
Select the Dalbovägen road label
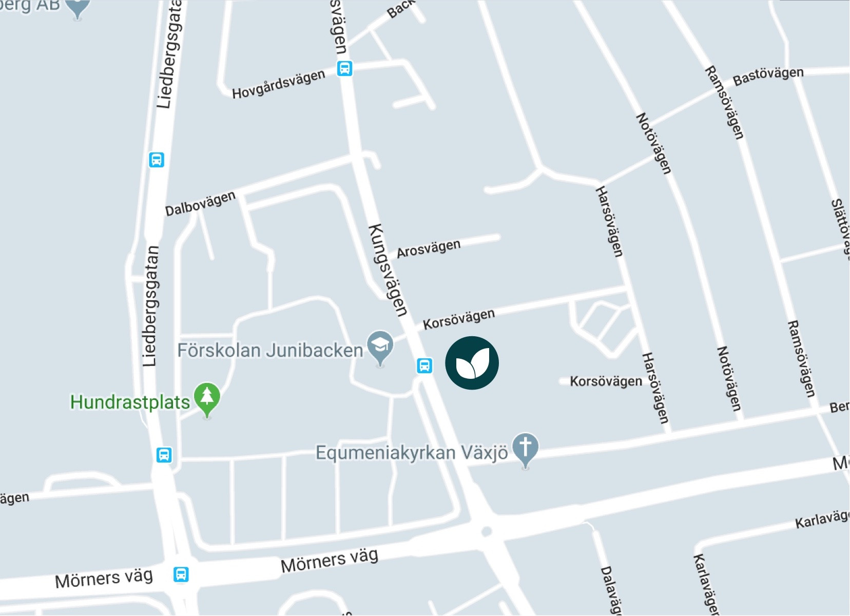click(x=200, y=204)
